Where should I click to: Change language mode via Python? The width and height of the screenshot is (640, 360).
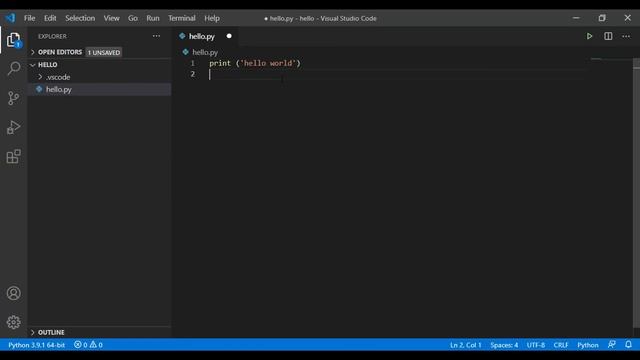click(588, 345)
